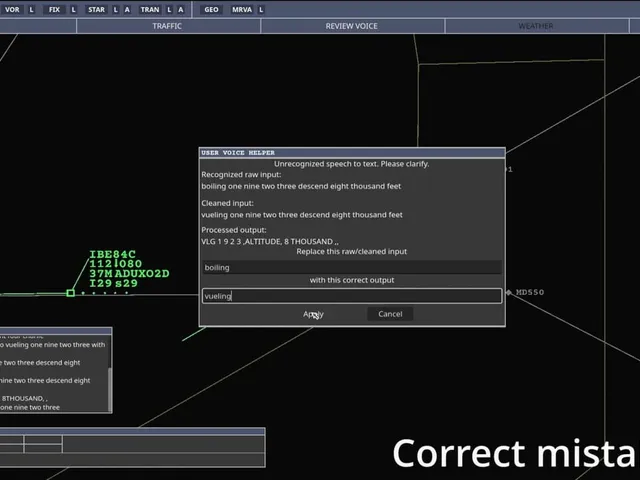Image resolution: width=640 pixels, height=480 pixels.
Task: Toggle the TRAN map button
Action: 150,9
